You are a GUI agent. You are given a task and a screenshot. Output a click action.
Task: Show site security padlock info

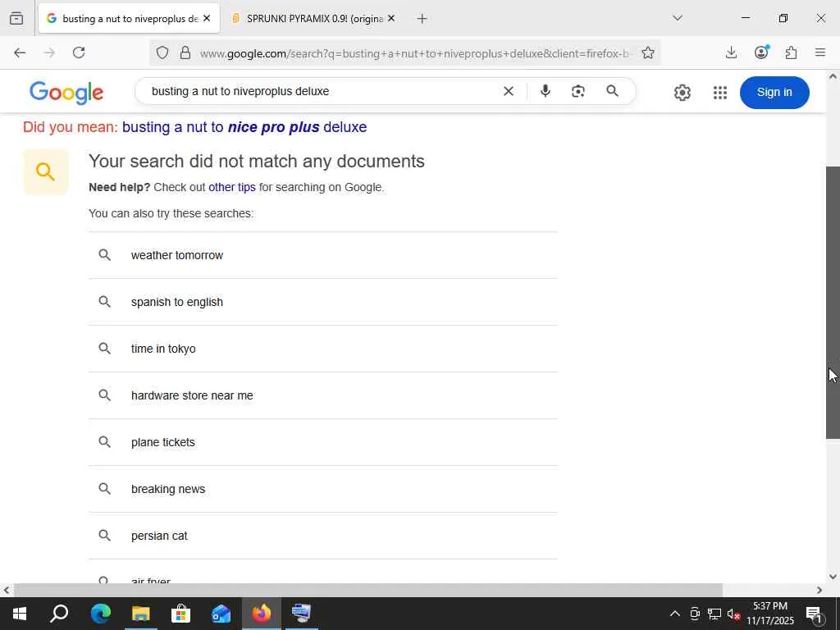(185, 52)
